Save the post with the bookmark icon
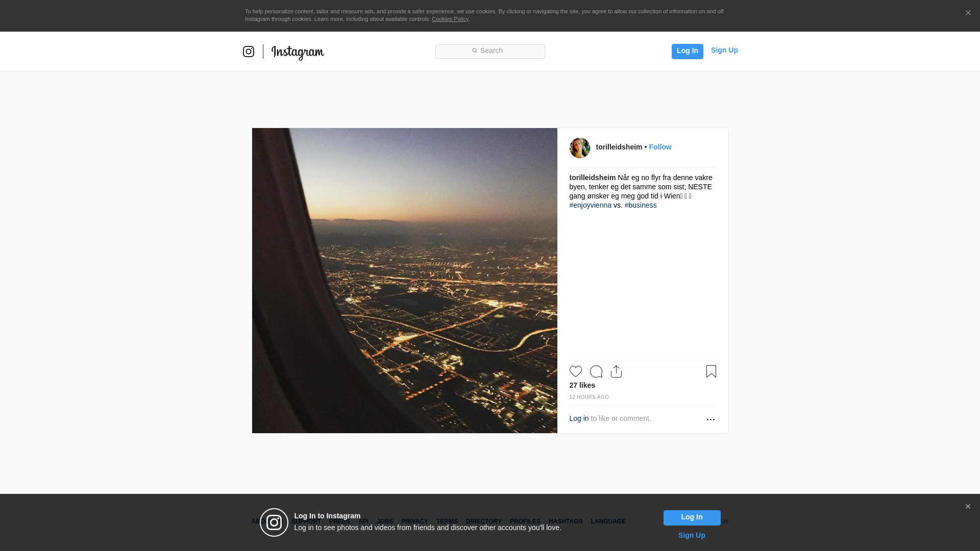The height and width of the screenshot is (551, 980). coord(711,371)
